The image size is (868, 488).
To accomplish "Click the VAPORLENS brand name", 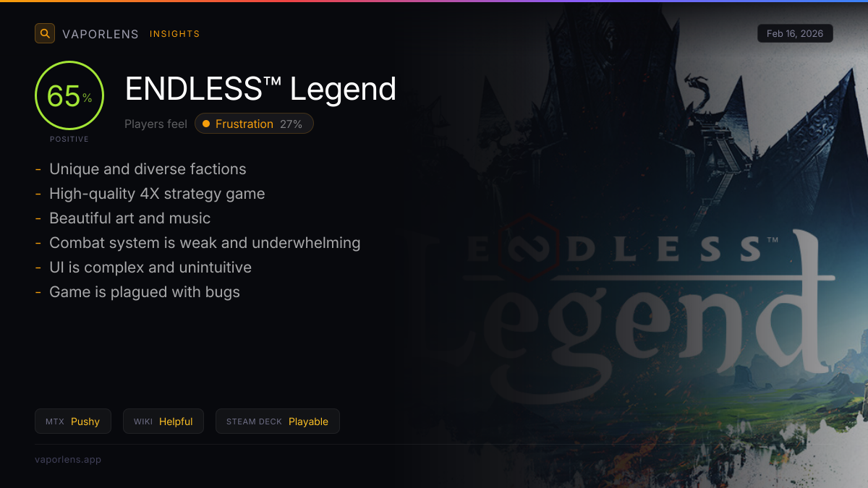I will 101,34.
